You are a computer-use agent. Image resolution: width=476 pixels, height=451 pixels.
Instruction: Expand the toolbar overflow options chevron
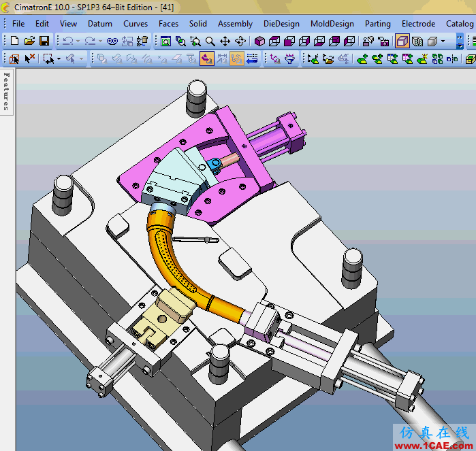click(460, 41)
